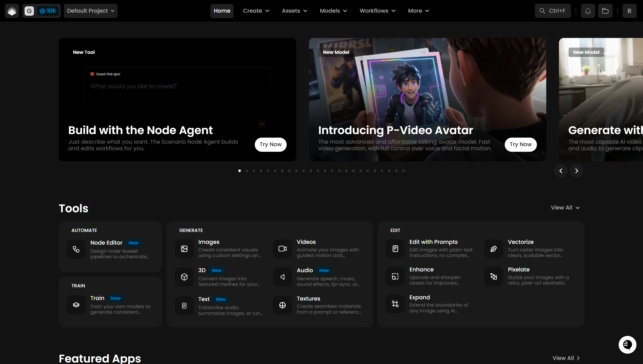Click the Train tool icon
This screenshot has width=643, height=364.
click(76, 305)
